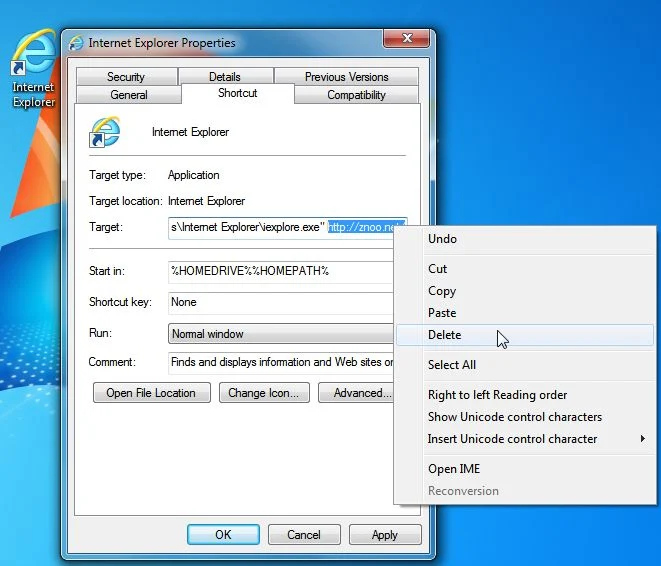
Task: Open the Compatibility tab
Action: tap(356, 95)
